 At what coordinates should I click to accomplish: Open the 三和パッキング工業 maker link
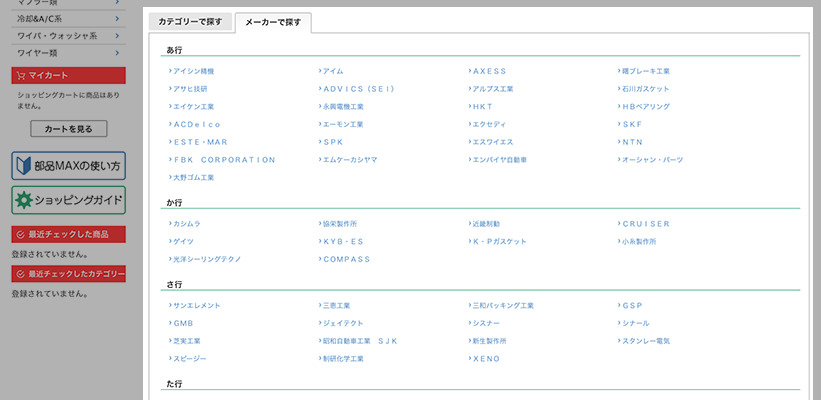501,306
